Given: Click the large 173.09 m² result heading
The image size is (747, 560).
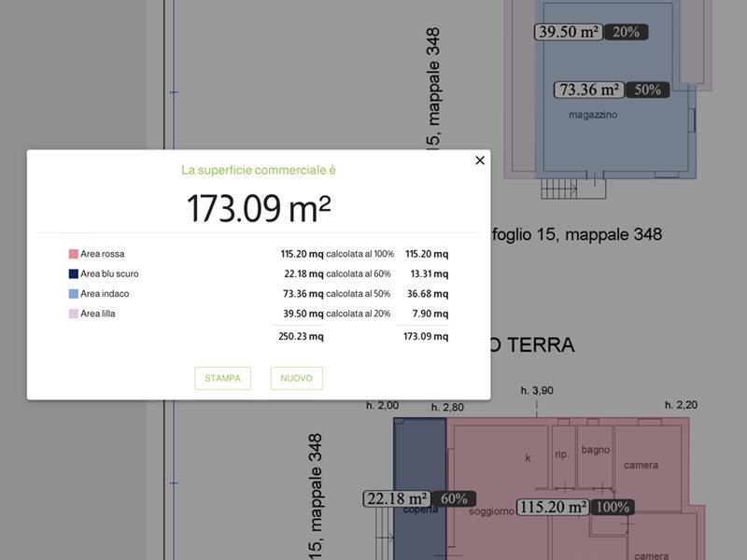Looking at the screenshot, I should click(259, 208).
